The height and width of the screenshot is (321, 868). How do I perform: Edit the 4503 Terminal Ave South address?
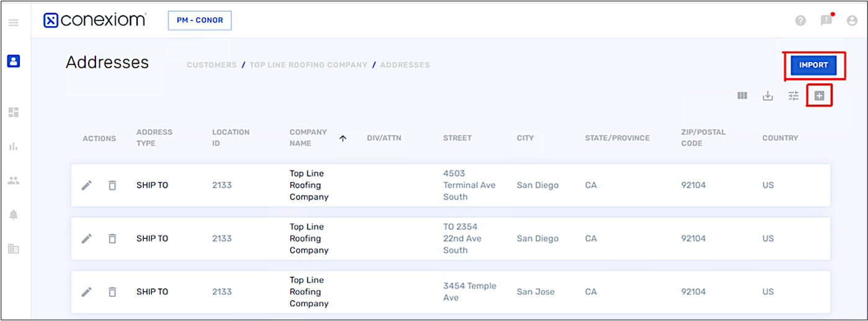coord(87,185)
